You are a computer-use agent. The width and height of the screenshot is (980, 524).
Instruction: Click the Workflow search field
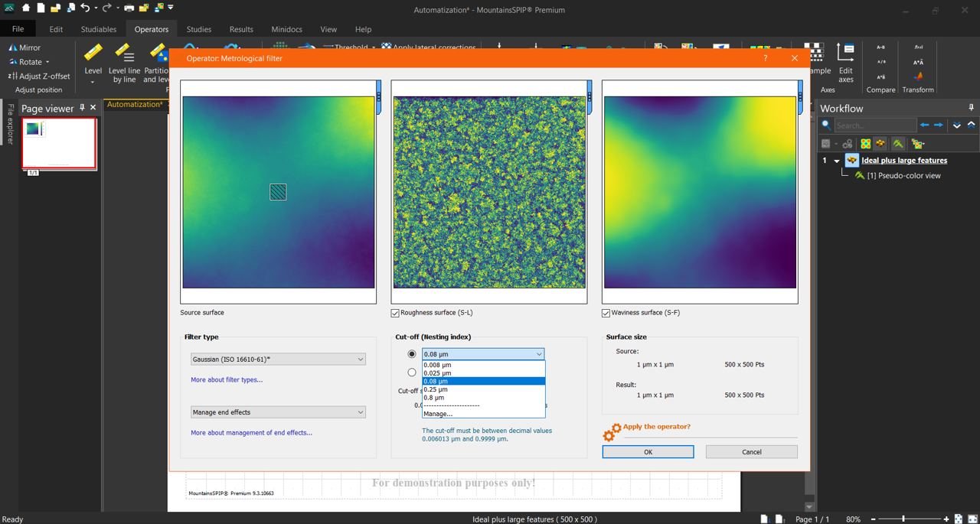[875, 125]
